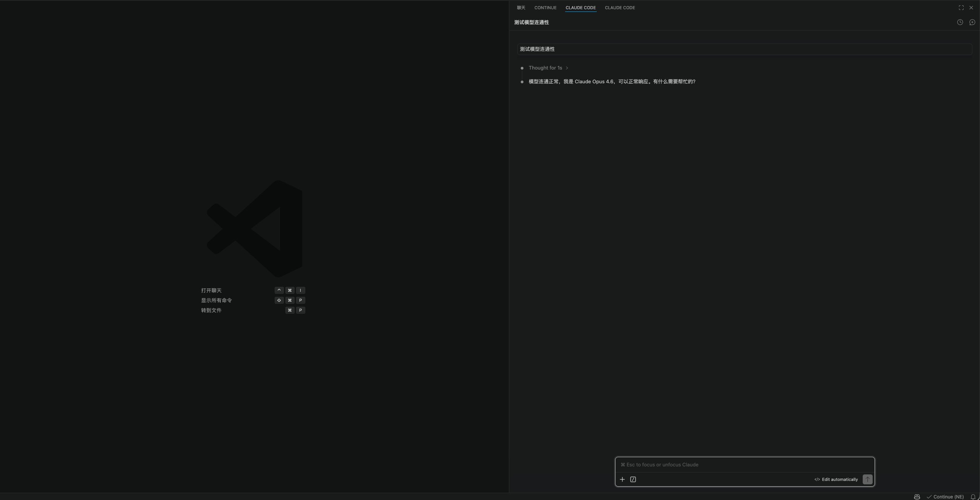Open the Copilot status icon in the status bar
Screen dimensions: 980x500
coord(917,497)
